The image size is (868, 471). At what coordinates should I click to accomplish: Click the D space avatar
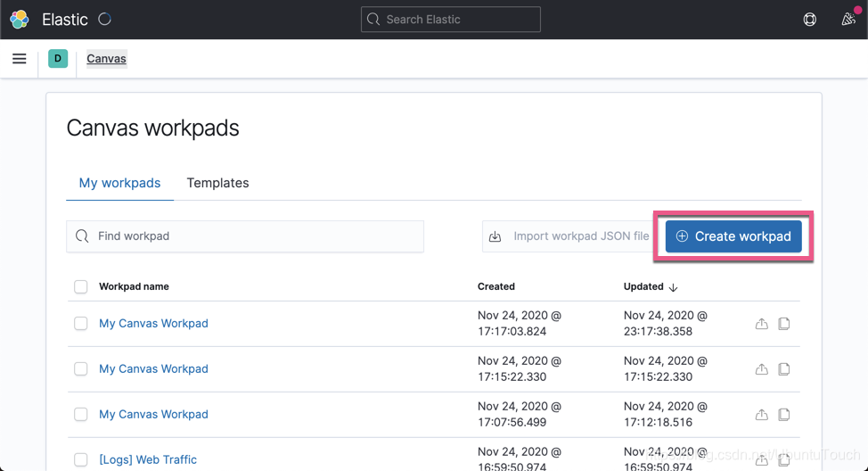(58, 58)
